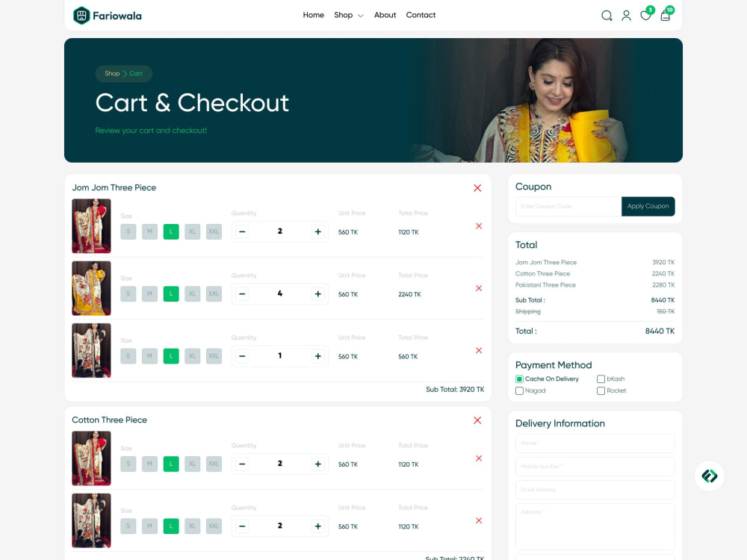Select Nagad payment checkbox
This screenshot has height=560, width=747.
[x=519, y=391]
